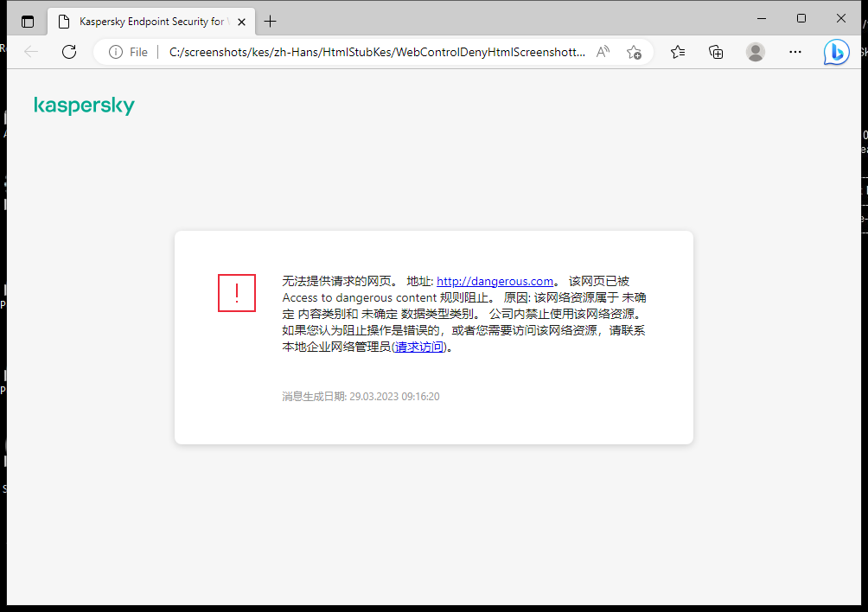Screen dimensions: 868x612
Task: Add this page to favorites via star icon
Action: point(634,52)
